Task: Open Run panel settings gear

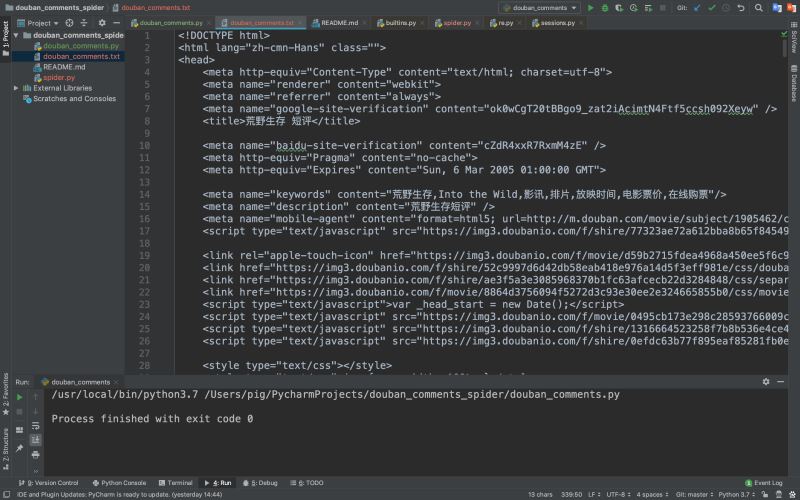Action: point(766,381)
